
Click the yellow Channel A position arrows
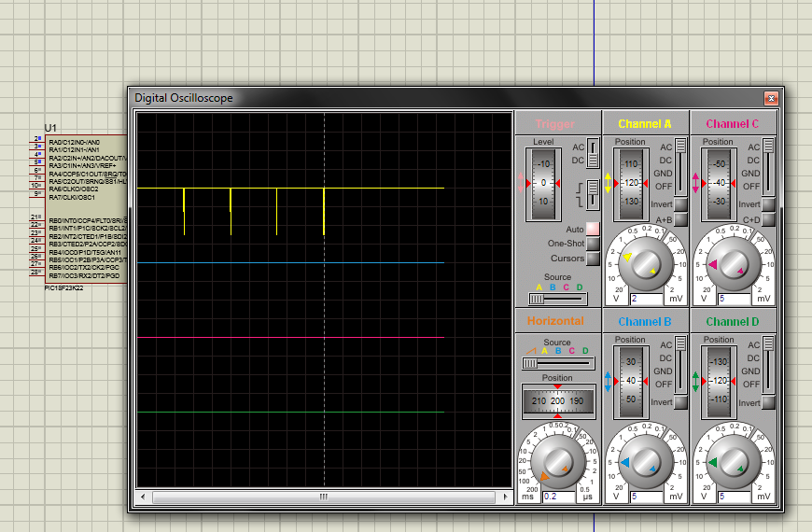pos(608,183)
